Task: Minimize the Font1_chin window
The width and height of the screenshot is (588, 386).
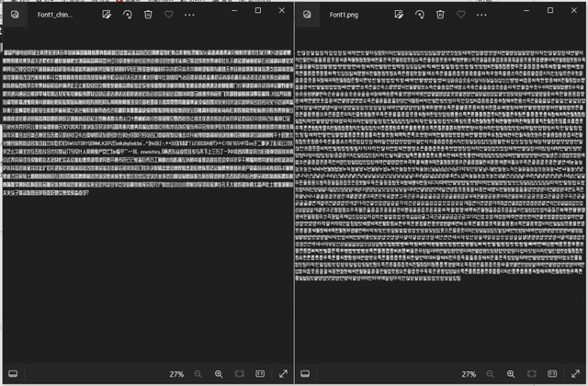Action: (234, 10)
